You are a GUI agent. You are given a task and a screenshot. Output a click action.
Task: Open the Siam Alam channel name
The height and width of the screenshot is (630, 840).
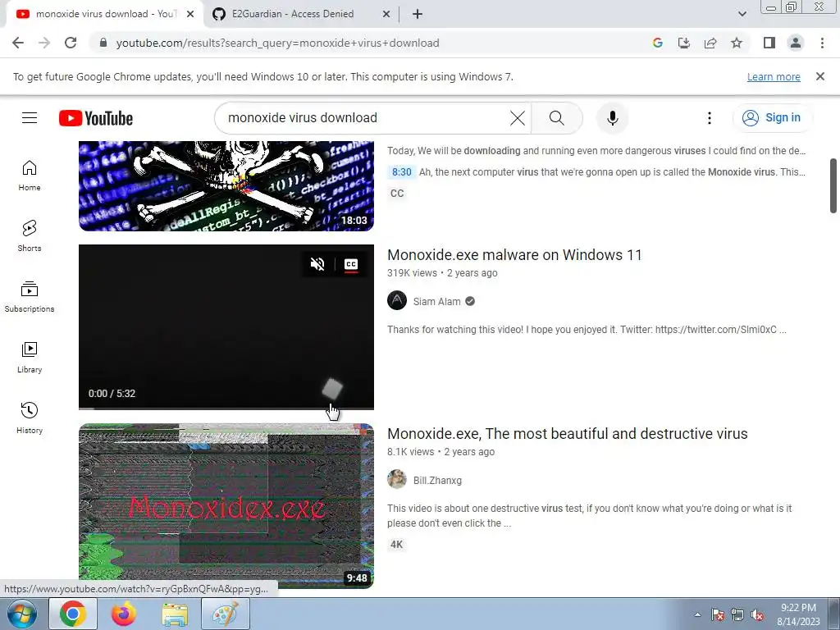436,302
